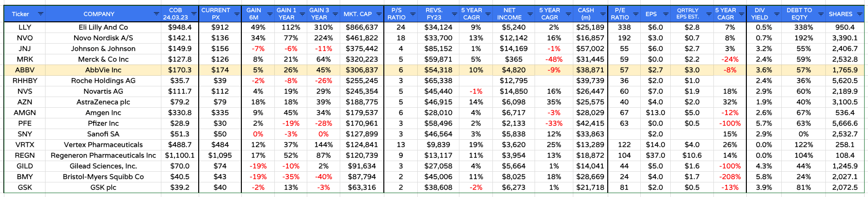
Task: Click the GSK plc cell
Action: pyautogui.click(x=104, y=187)
